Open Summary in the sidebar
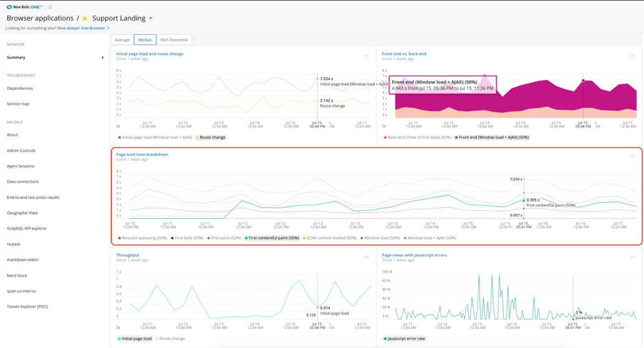 (16, 57)
